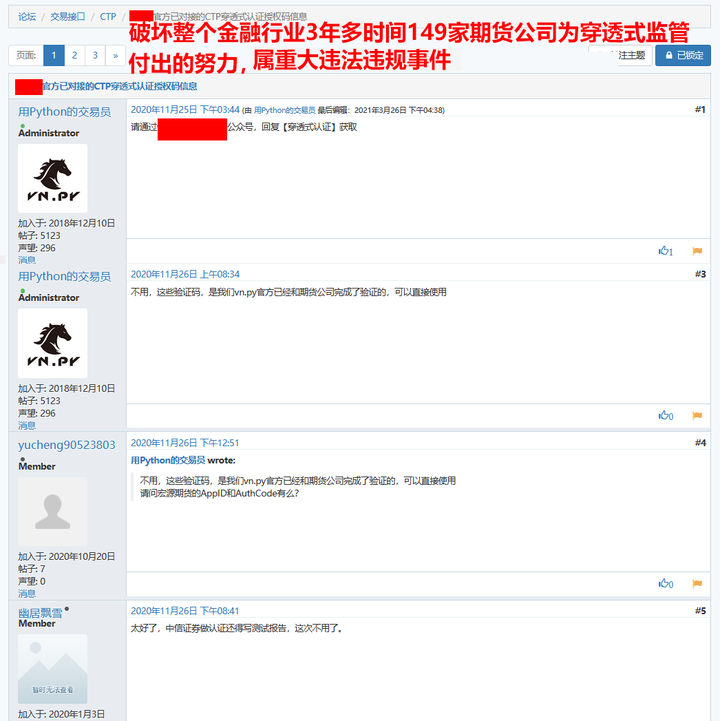Jump to next pages with the » button
Image resolution: width=720 pixels, height=721 pixels.
point(115,55)
